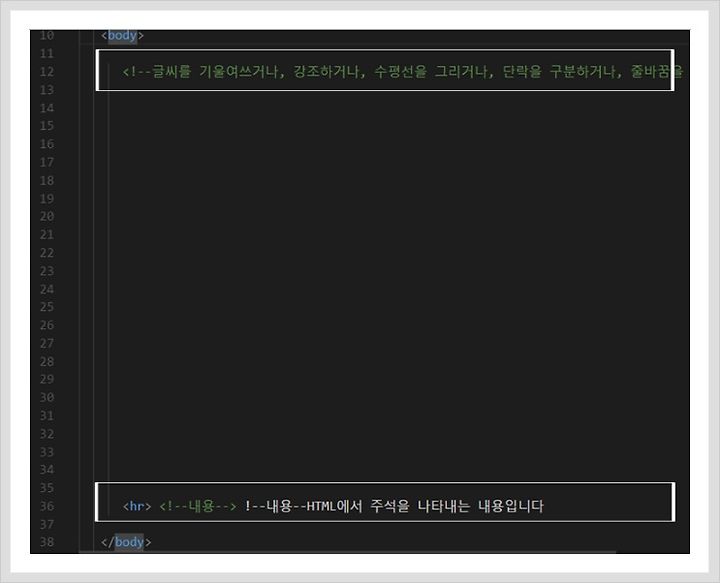Click line number 38 in gutter
Screen dimensions: 720x583
point(47,542)
